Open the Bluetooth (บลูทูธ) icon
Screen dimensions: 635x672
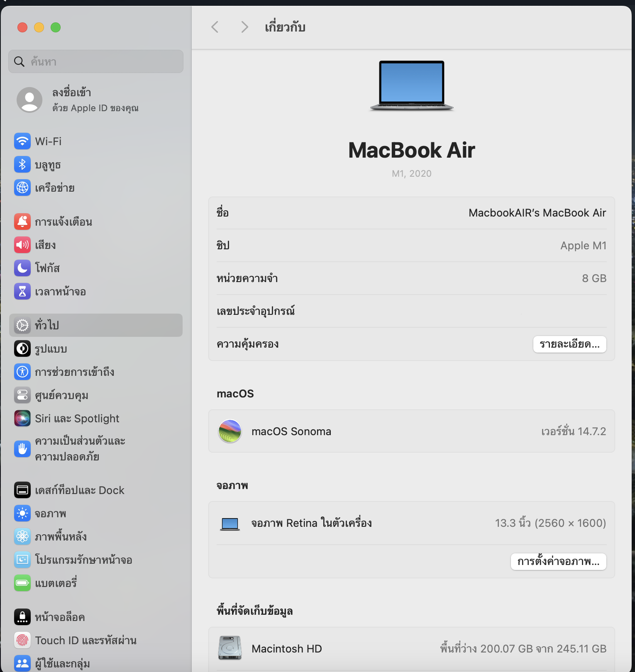(22, 164)
